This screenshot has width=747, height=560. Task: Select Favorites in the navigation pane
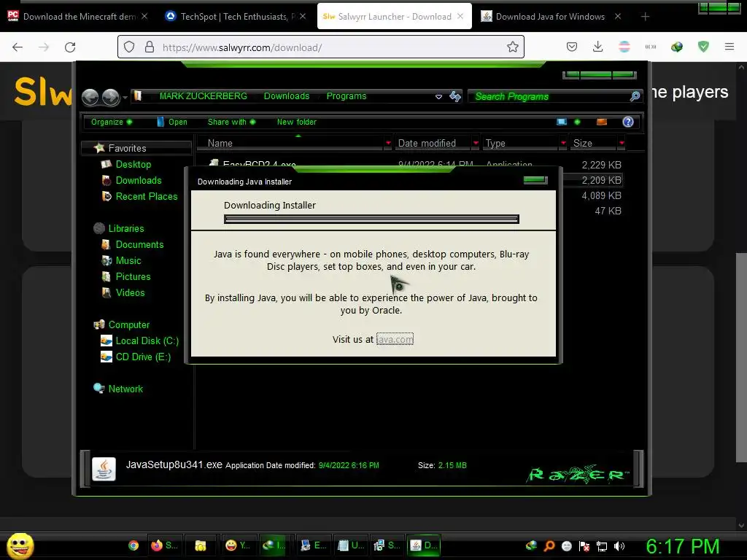point(127,148)
